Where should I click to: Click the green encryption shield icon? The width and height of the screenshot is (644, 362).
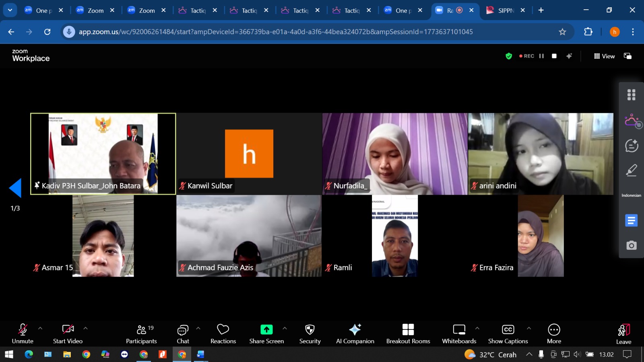click(509, 56)
